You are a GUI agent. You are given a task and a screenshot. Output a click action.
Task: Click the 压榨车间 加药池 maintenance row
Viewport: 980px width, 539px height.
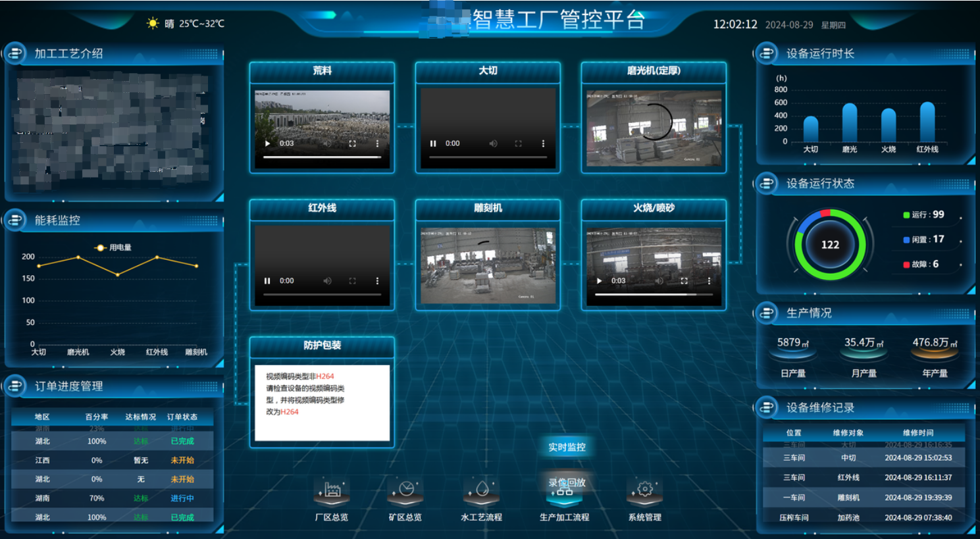pos(864,517)
